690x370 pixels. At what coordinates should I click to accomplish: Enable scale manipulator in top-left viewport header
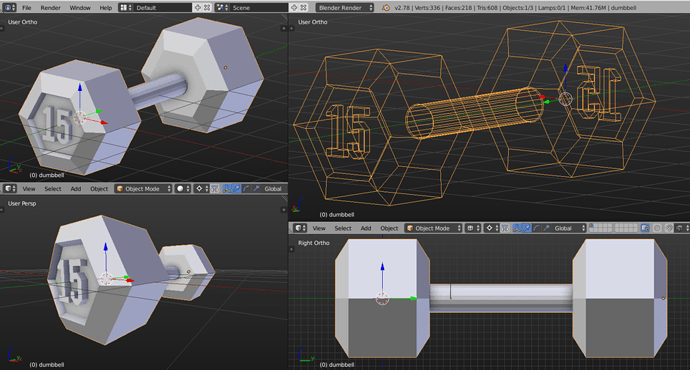click(256, 189)
